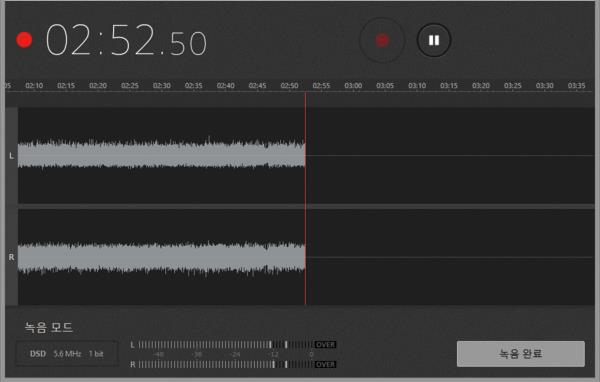The image size is (600, 382).
Task: Click the right channel recorded waveform
Action: tap(161, 257)
